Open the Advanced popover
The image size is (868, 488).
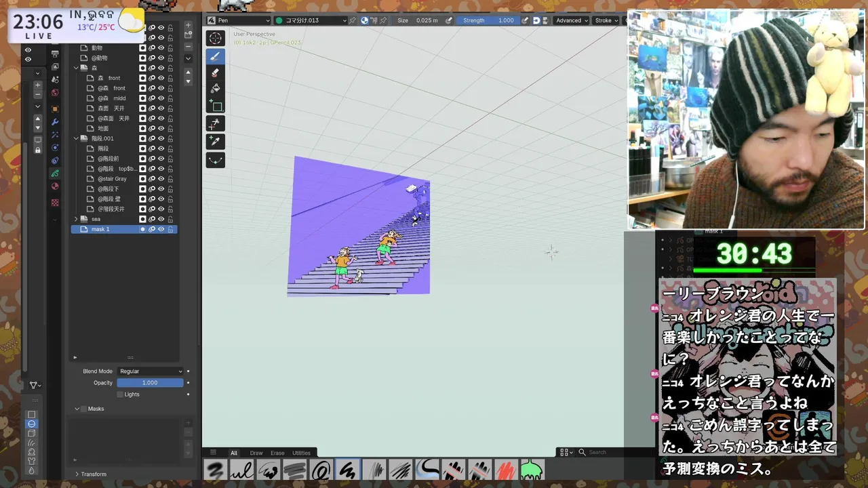coord(572,20)
